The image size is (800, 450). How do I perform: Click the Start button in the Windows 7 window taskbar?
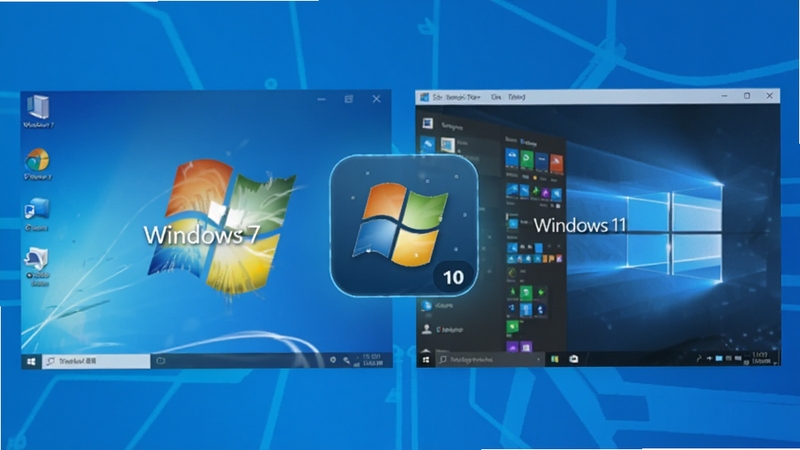point(31,361)
